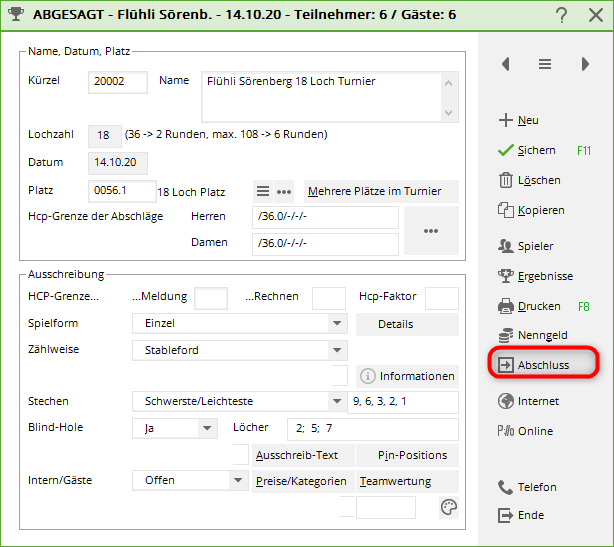The width and height of the screenshot is (614, 547).
Task: Toggle checkbox below Teamwertung button
Action: click(x=347, y=508)
